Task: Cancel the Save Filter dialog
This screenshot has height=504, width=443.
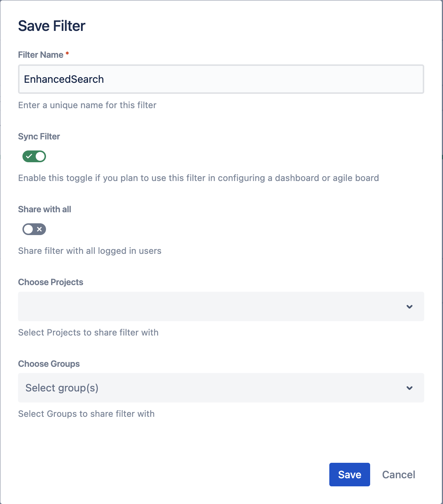Action: coord(398,475)
